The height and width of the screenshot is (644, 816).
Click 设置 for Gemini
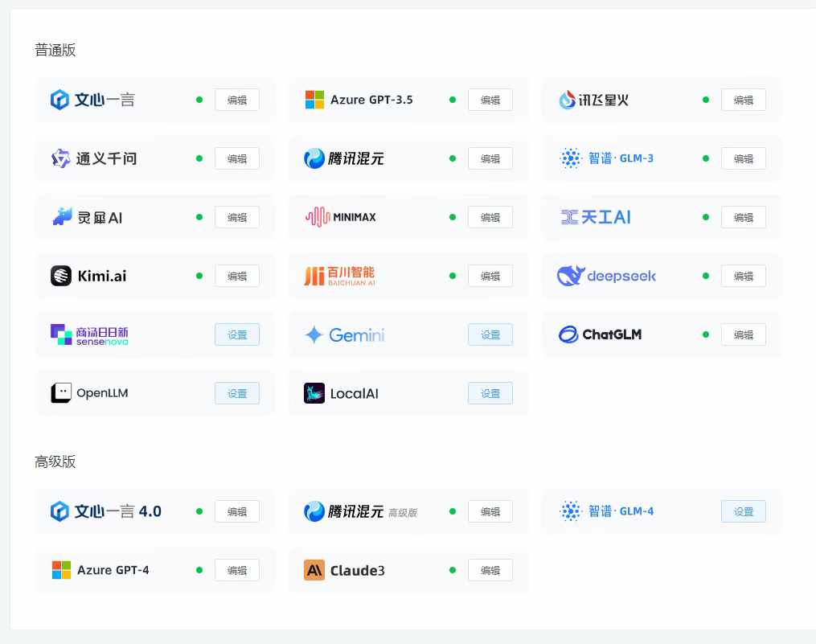click(490, 334)
